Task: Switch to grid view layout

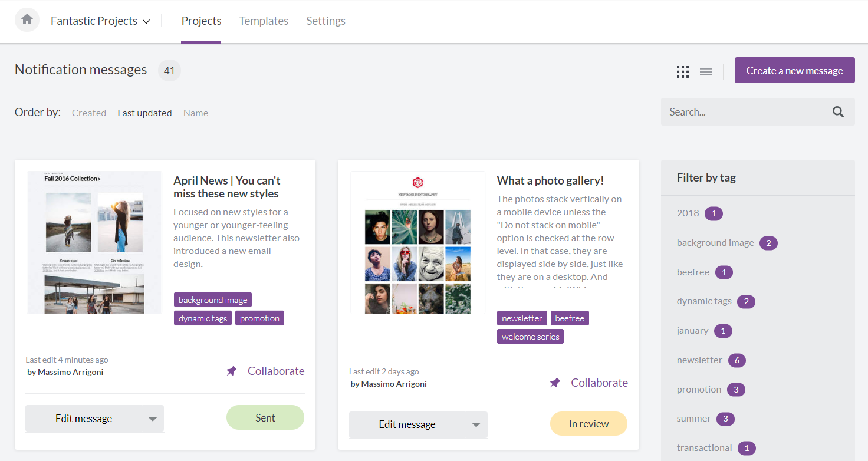Action: click(x=683, y=72)
